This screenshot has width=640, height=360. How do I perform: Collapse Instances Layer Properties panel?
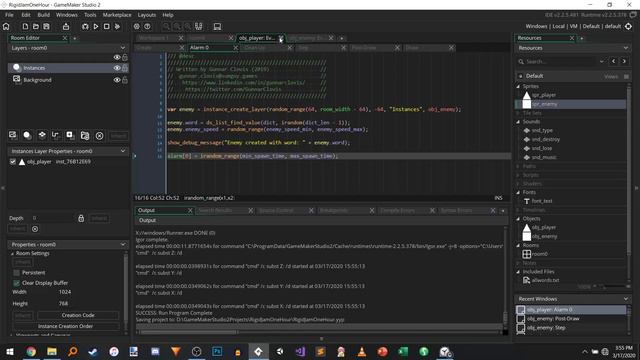(x=123, y=151)
